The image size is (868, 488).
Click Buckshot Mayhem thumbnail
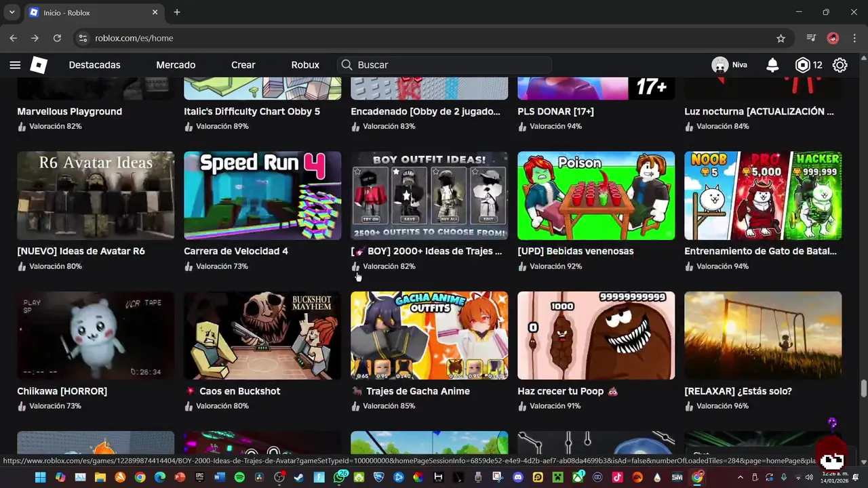pos(262,335)
